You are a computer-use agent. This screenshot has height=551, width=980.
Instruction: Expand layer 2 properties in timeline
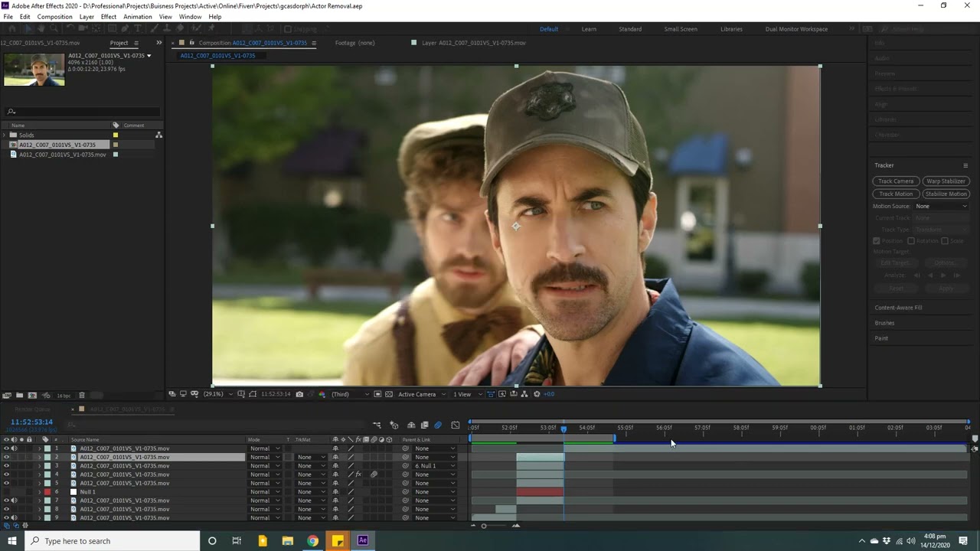point(40,457)
